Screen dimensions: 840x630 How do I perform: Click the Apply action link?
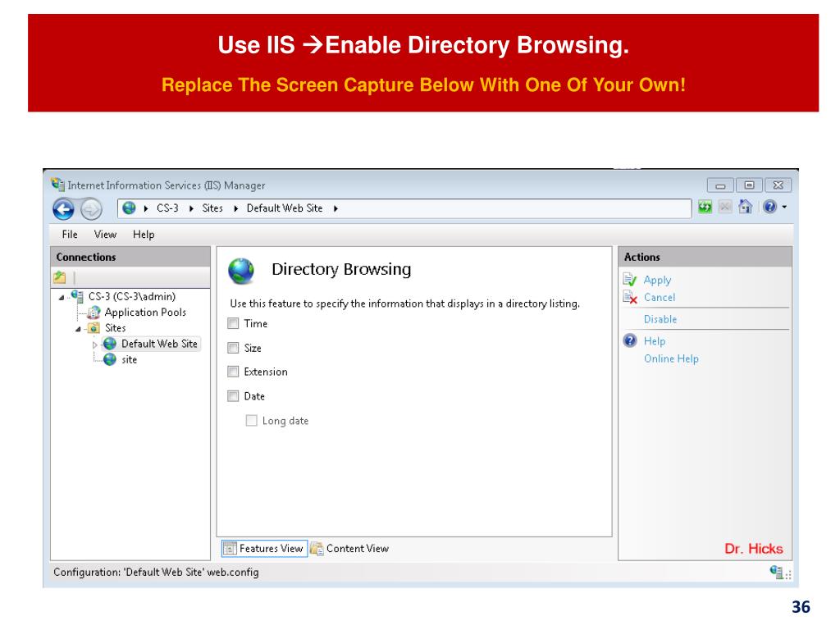click(x=657, y=281)
